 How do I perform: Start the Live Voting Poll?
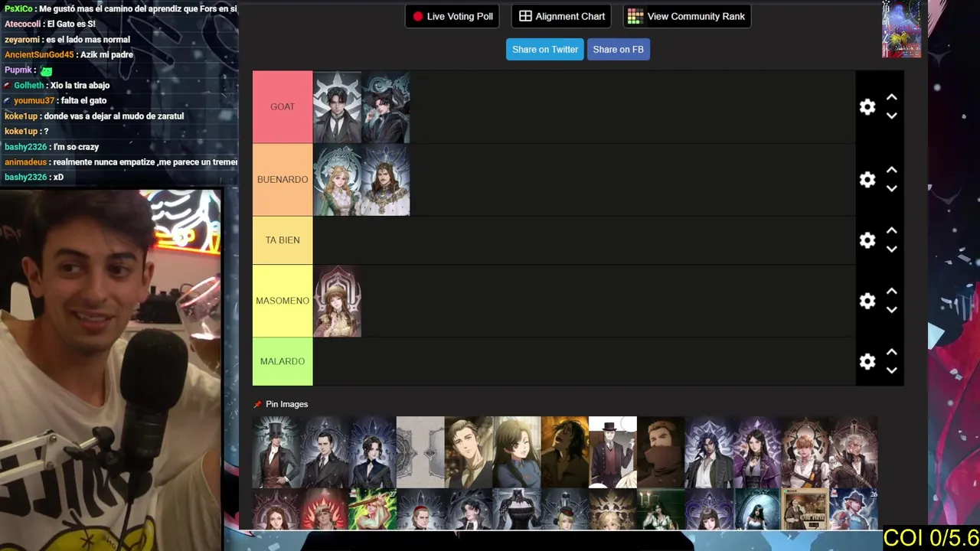[x=452, y=16]
